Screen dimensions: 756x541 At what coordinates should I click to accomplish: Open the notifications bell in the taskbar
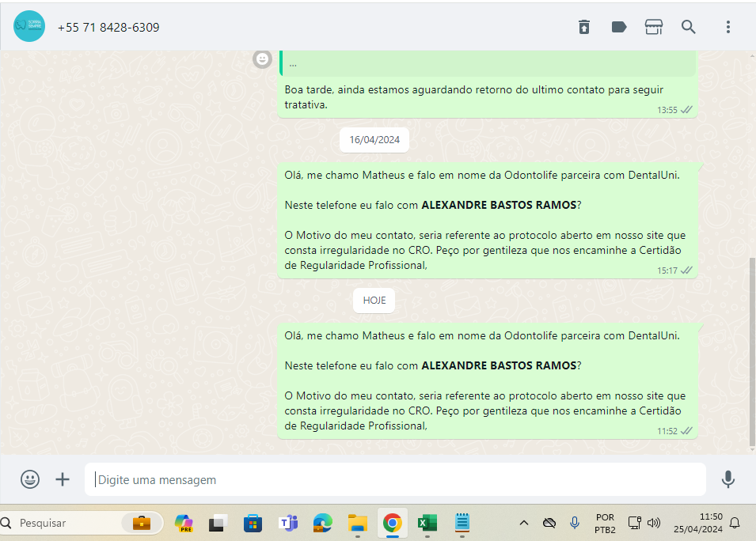pos(735,523)
